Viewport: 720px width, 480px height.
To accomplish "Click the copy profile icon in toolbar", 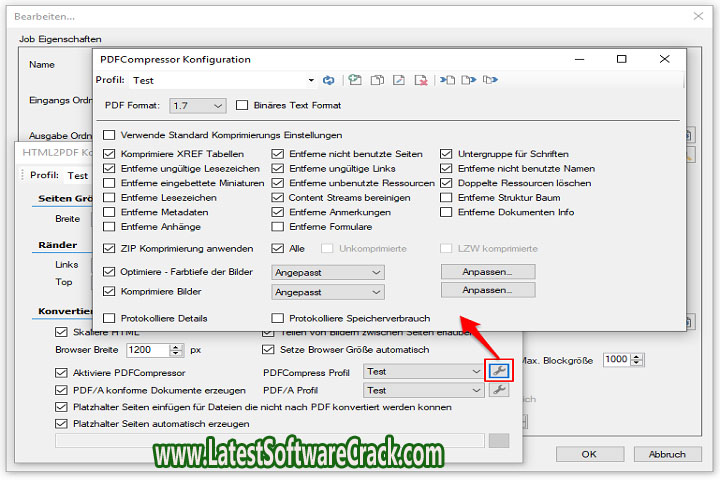I will click(x=376, y=80).
